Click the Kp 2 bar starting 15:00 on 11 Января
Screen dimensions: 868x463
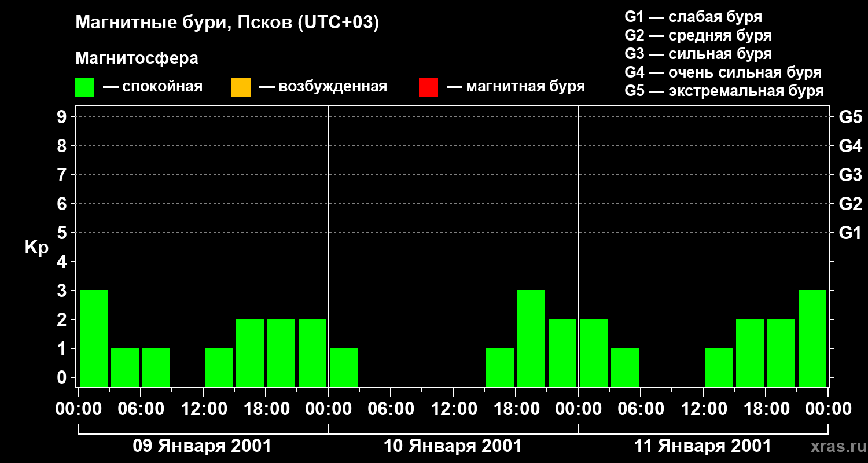coord(750,352)
